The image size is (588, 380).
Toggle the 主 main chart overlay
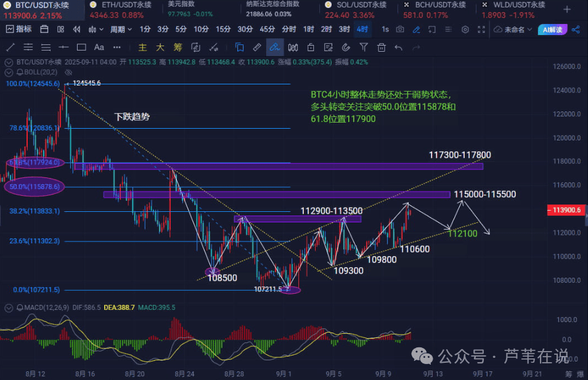pyautogui.click(x=142, y=47)
